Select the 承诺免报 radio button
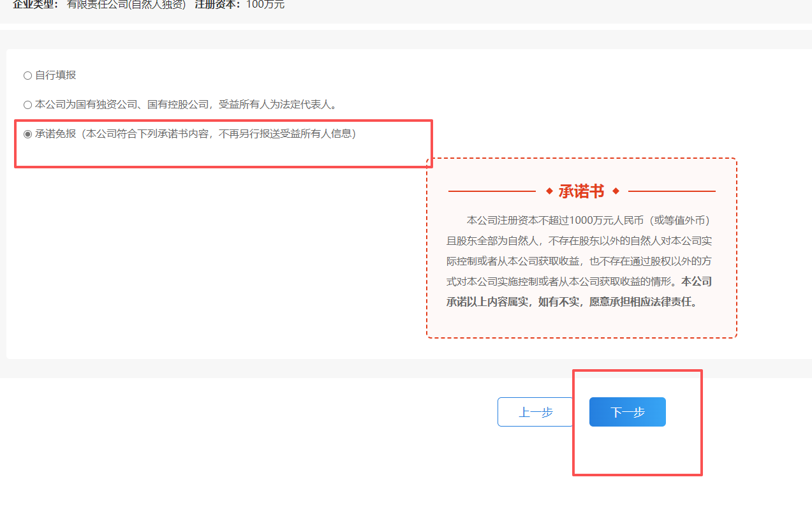The width and height of the screenshot is (812, 505). tap(27, 134)
